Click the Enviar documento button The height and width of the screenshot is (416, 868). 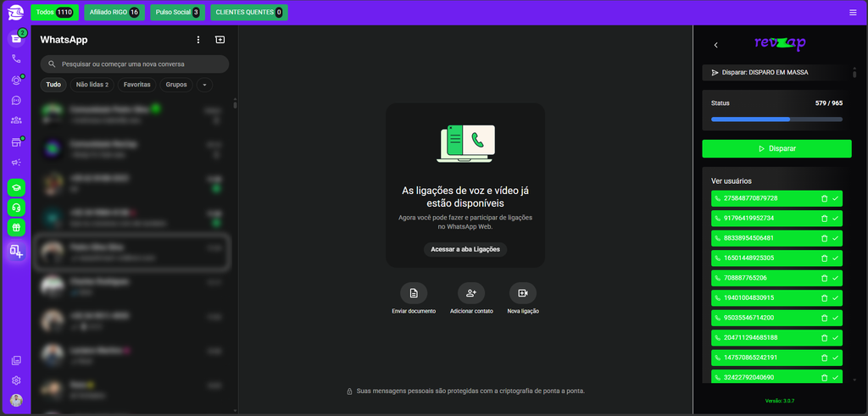(x=414, y=299)
